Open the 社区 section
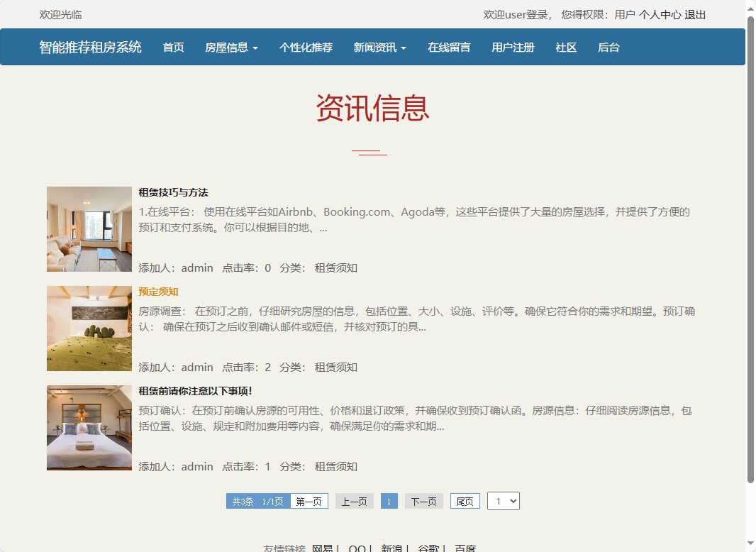This screenshot has width=756, height=552. tap(566, 47)
